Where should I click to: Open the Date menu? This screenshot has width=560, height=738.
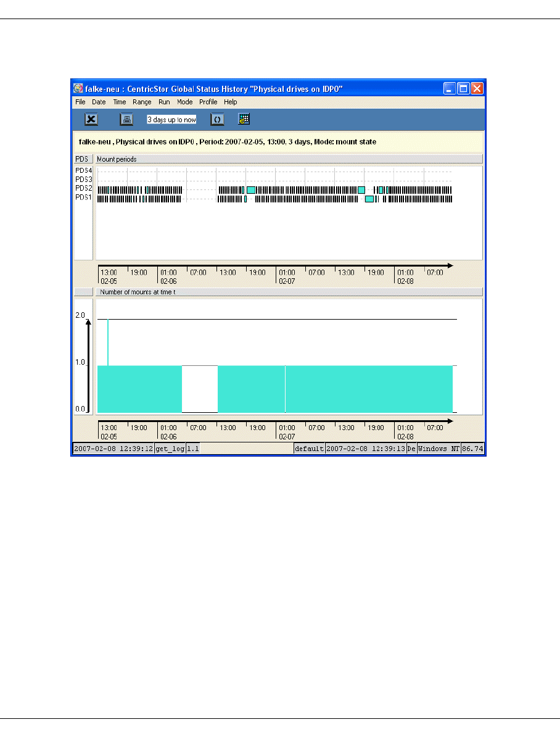click(x=99, y=102)
